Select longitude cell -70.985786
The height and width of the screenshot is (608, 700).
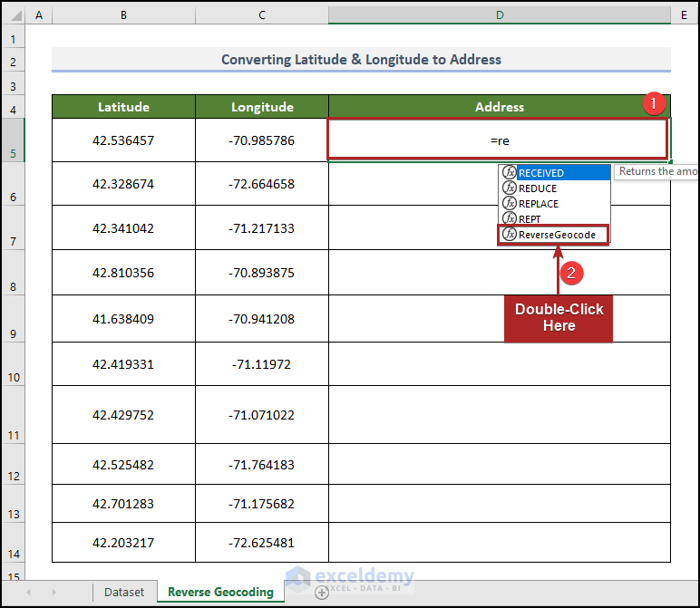[262, 140]
